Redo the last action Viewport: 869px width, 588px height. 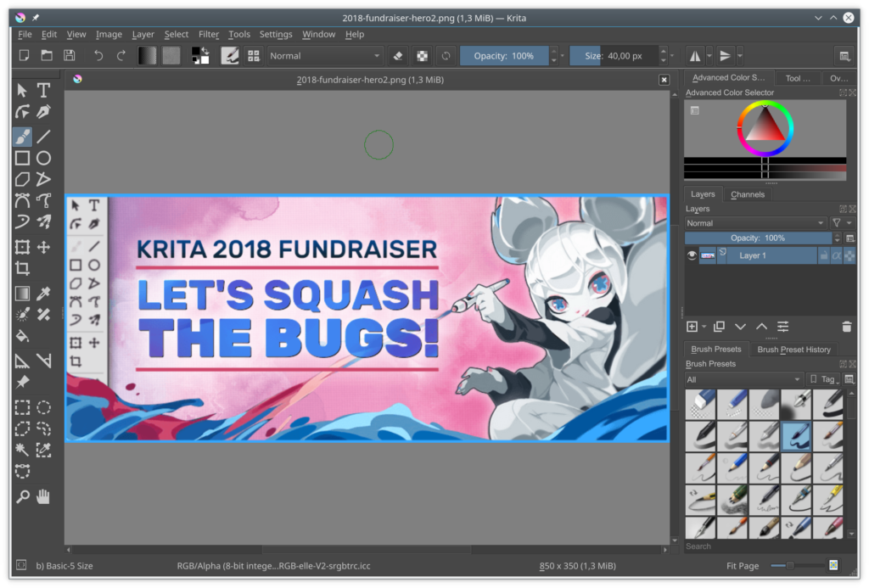(121, 55)
